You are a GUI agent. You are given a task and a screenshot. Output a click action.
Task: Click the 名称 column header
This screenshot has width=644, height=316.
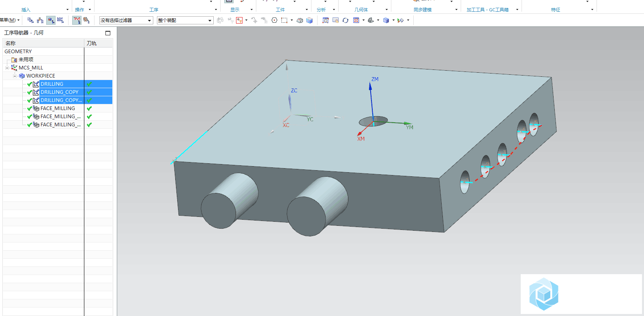pyautogui.click(x=43, y=43)
